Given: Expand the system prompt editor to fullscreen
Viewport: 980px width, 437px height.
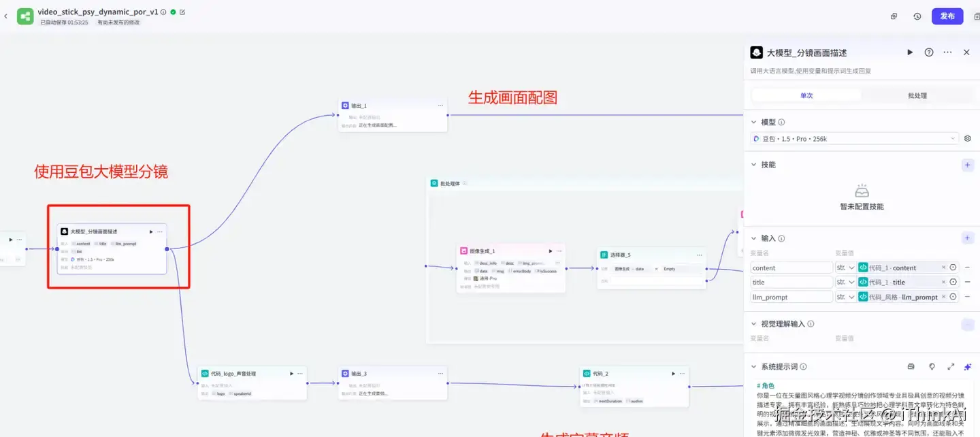Looking at the screenshot, I should [x=951, y=367].
